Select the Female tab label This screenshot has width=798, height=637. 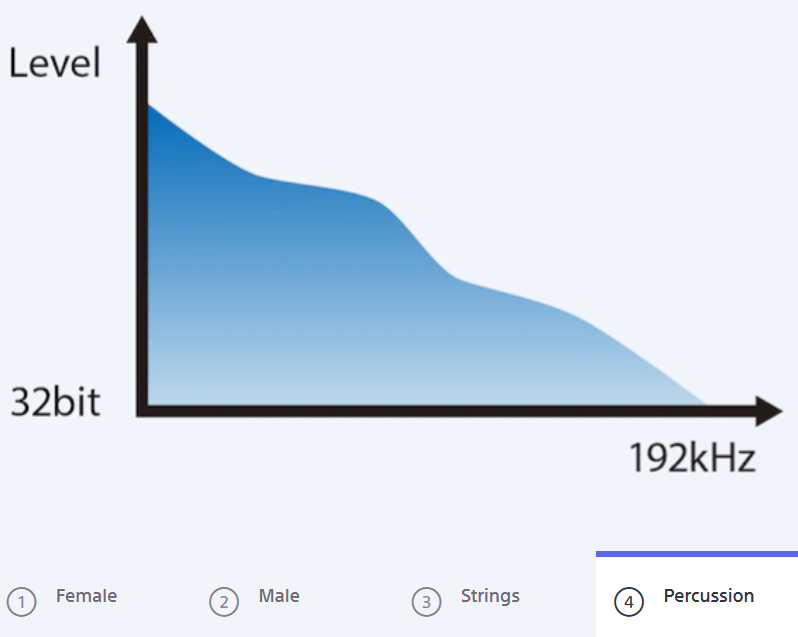[86, 596]
